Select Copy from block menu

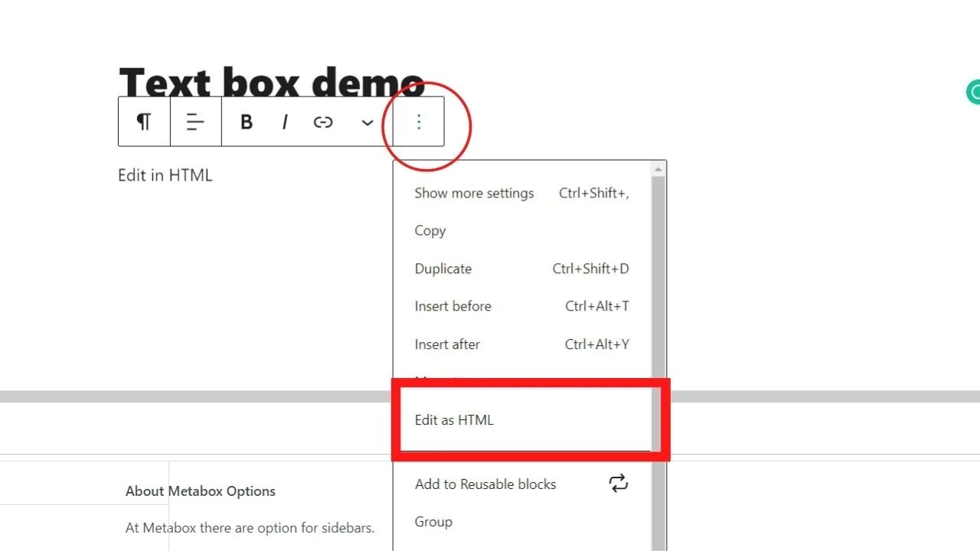pos(522,230)
